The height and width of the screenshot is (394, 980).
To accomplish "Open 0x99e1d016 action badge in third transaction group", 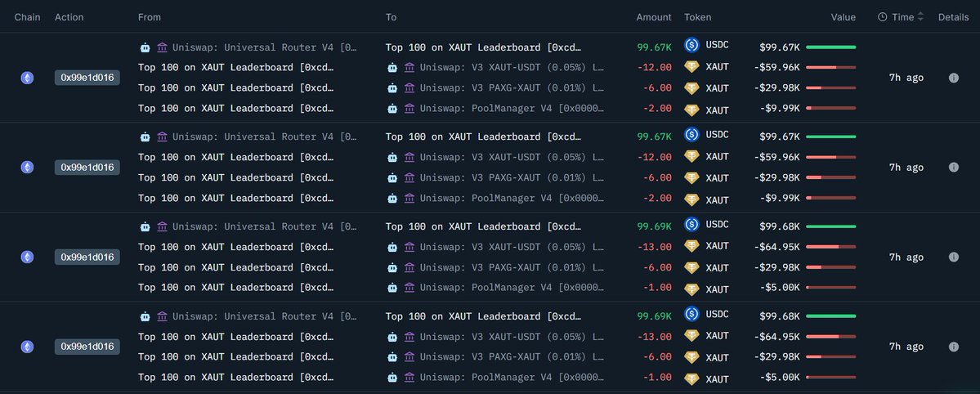I will pos(87,257).
